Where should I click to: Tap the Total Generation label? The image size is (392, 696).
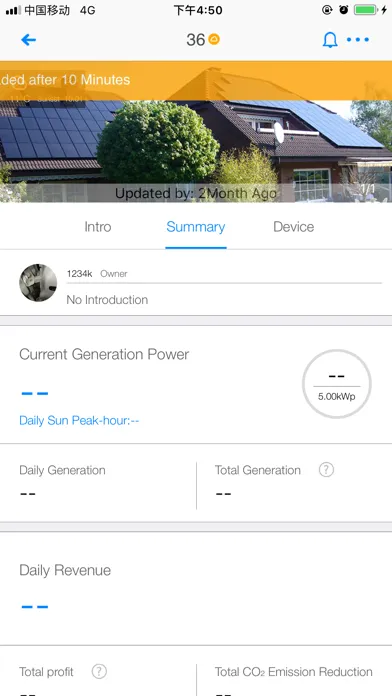point(257,470)
